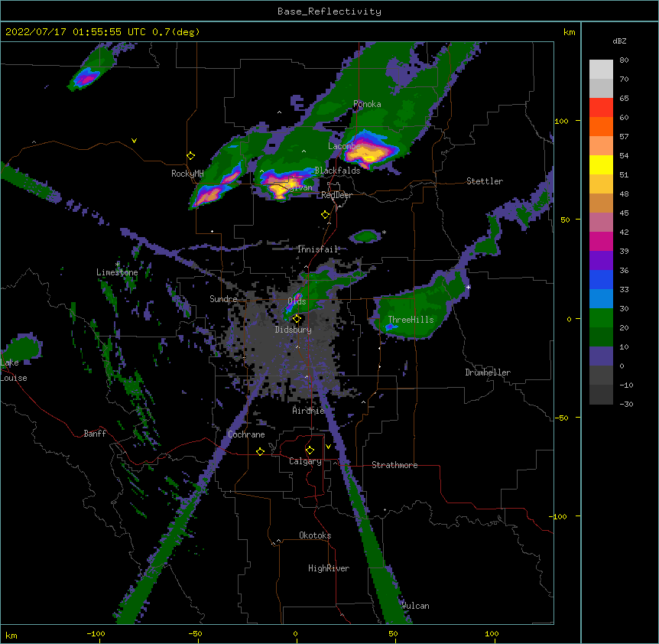This screenshot has height=644, width=659.
Task: Select the Lacombe city label
Action: click(343, 146)
